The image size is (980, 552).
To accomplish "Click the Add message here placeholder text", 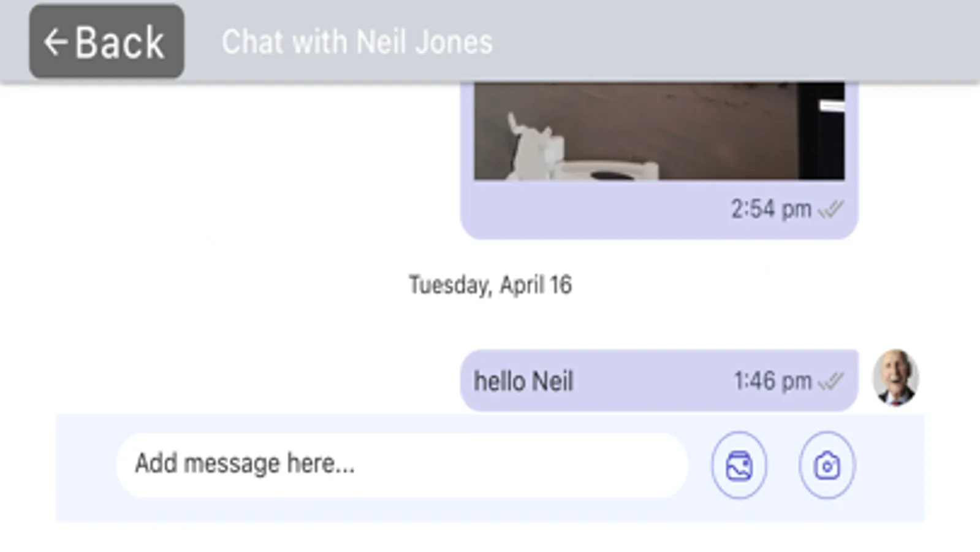I will (244, 464).
